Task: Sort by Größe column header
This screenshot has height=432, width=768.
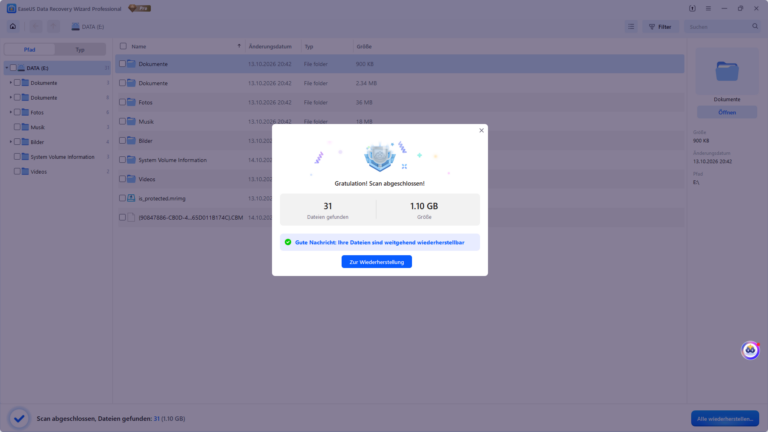Action: pos(364,47)
